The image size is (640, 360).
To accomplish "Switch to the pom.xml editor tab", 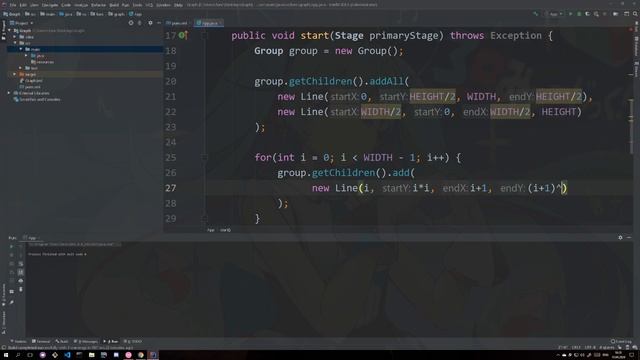I will [177, 23].
